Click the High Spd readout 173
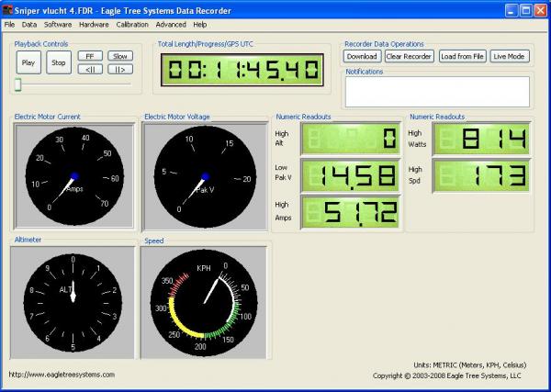This screenshot has height=392, width=551. (481, 175)
